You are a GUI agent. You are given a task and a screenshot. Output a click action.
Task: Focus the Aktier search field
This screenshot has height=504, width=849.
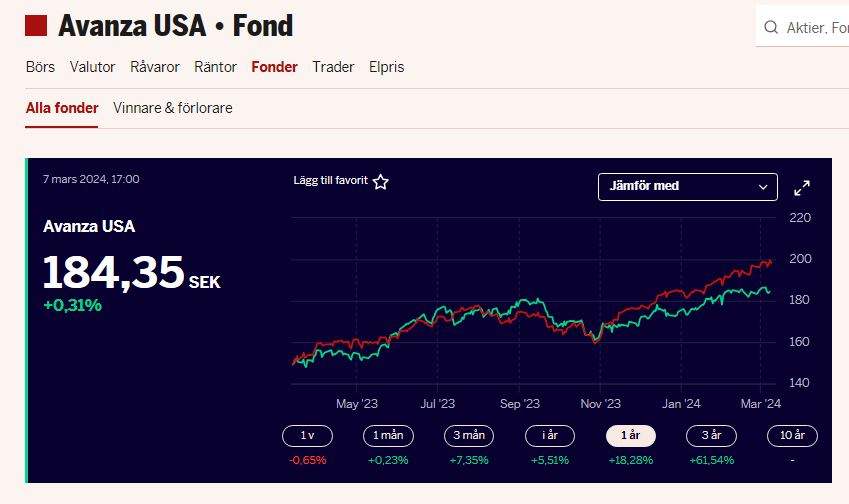click(802, 27)
